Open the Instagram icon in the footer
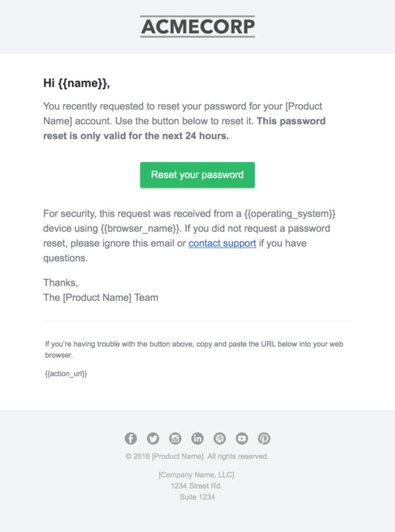The image size is (395, 532). click(x=175, y=438)
